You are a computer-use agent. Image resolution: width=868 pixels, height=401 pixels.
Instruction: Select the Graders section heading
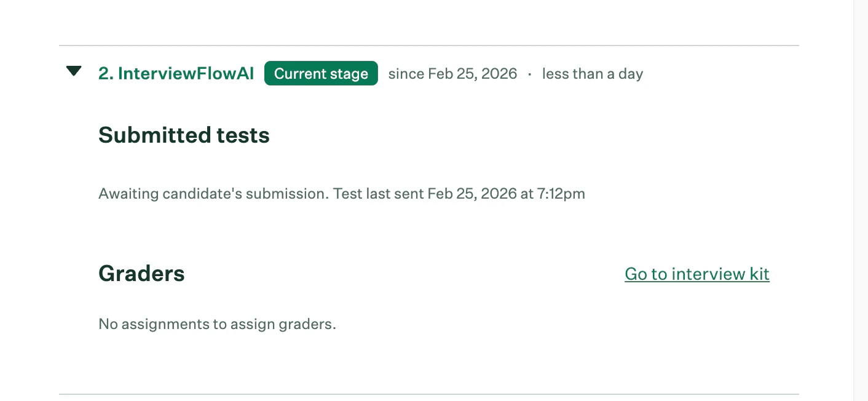pyautogui.click(x=141, y=274)
